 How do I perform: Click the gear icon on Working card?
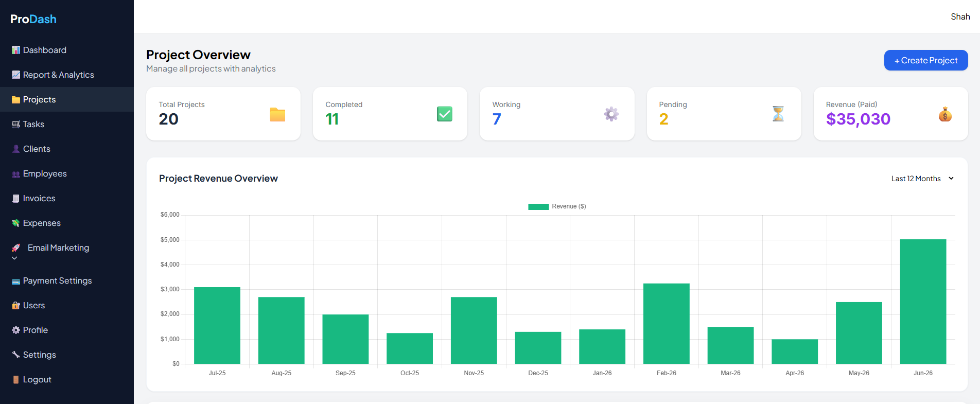[611, 114]
